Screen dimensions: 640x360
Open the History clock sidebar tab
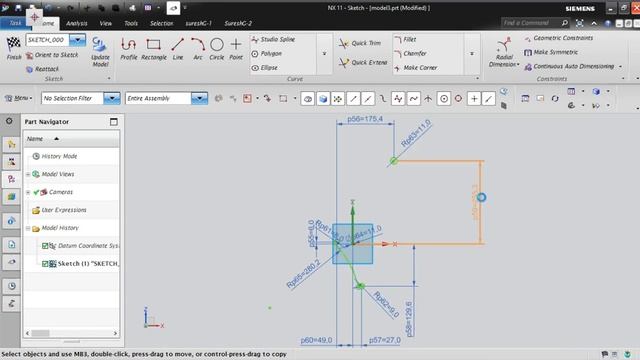[x=11, y=286]
